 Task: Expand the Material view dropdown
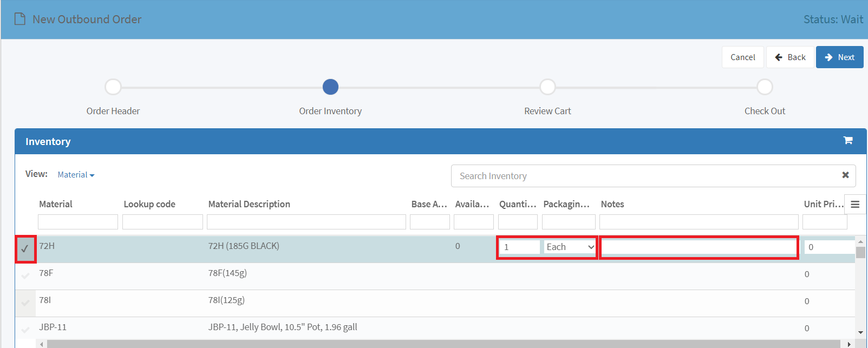point(76,175)
